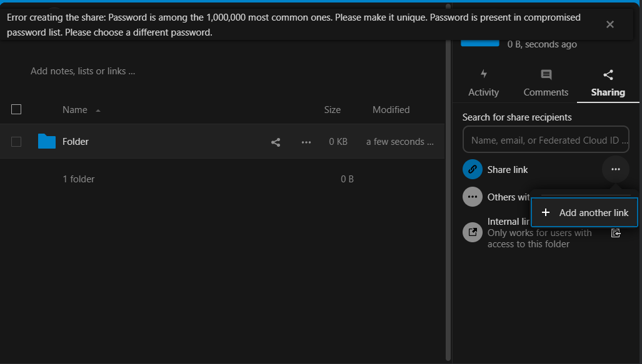Click the Others with access icon
This screenshot has height=364, width=642.
point(473,197)
